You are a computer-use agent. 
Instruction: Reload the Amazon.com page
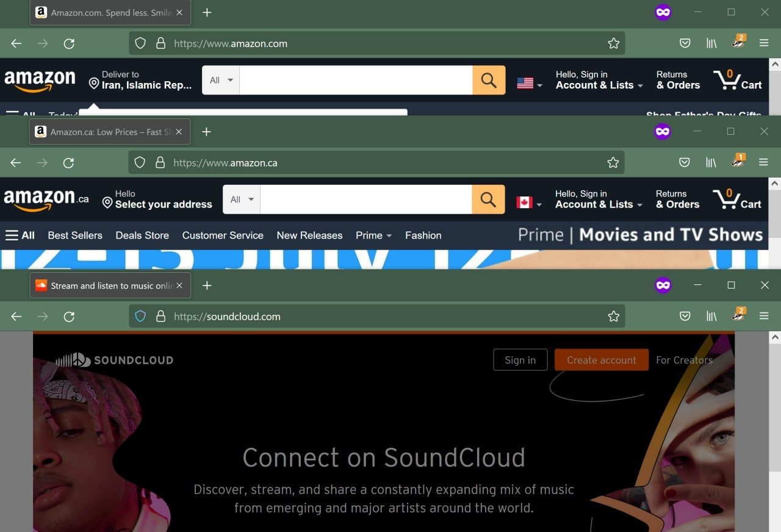[69, 43]
